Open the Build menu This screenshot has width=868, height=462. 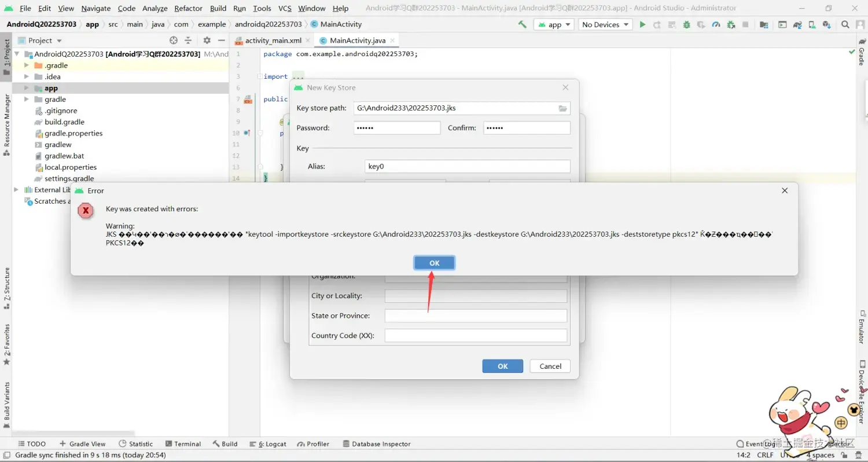point(218,8)
